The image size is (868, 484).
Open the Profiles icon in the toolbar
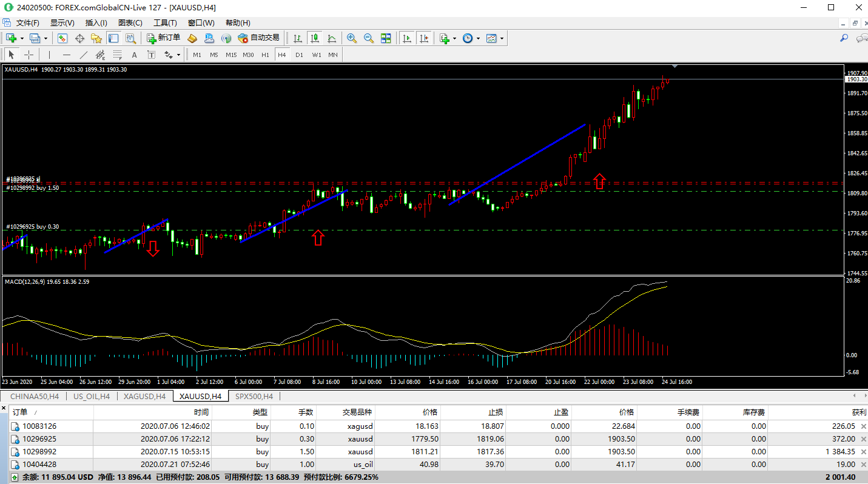click(x=35, y=38)
